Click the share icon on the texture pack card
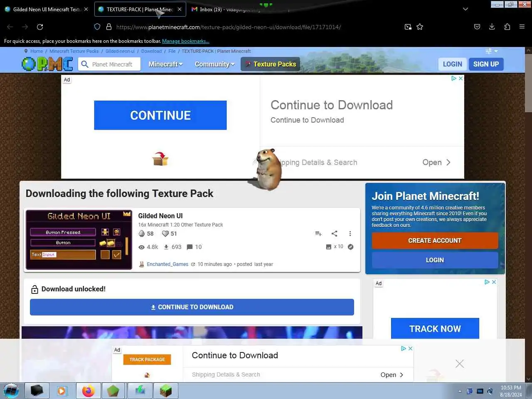The width and height of the screenshot is (532, 399). (335, 234)
